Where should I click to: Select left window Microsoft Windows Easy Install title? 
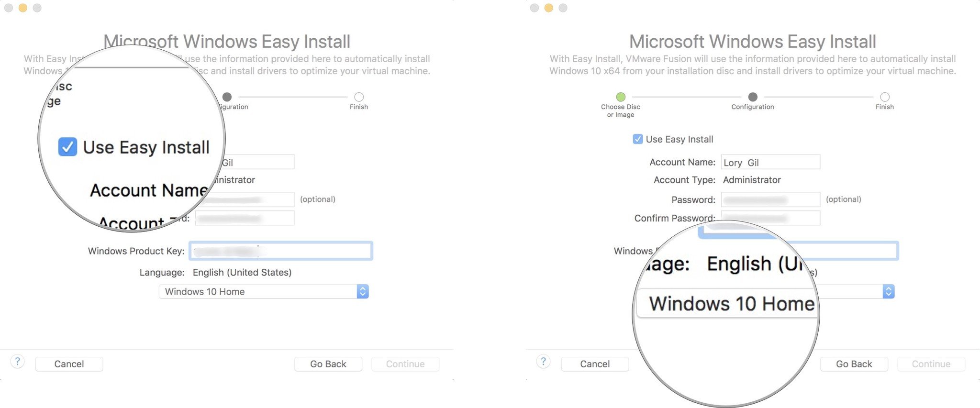[227, 42]
